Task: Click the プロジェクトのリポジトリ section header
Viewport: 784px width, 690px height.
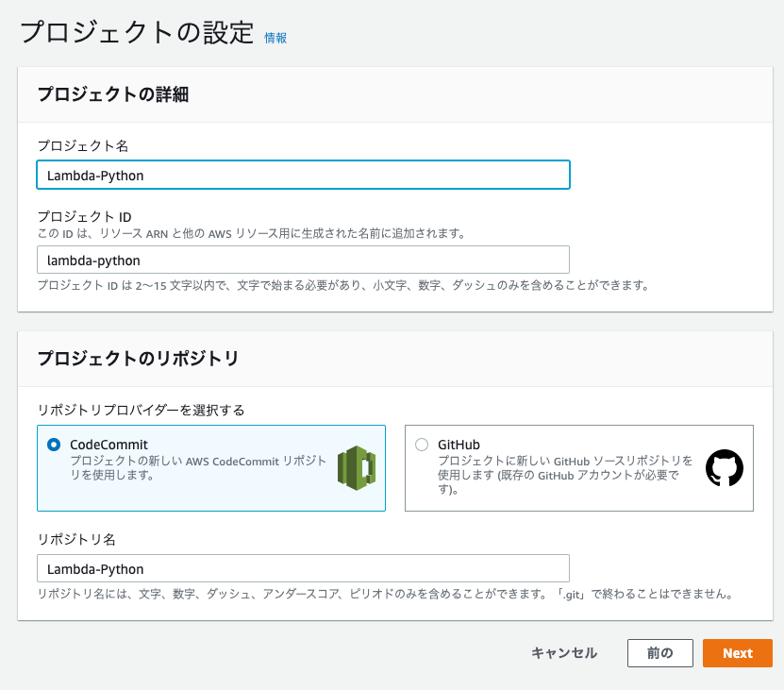Action: click(138, 359)
